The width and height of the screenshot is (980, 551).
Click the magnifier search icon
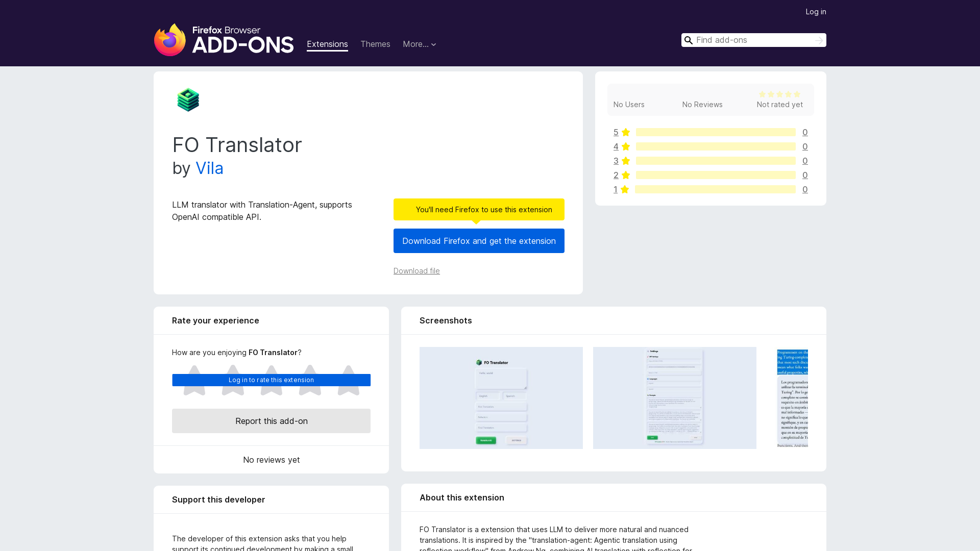tap(689, 40)
